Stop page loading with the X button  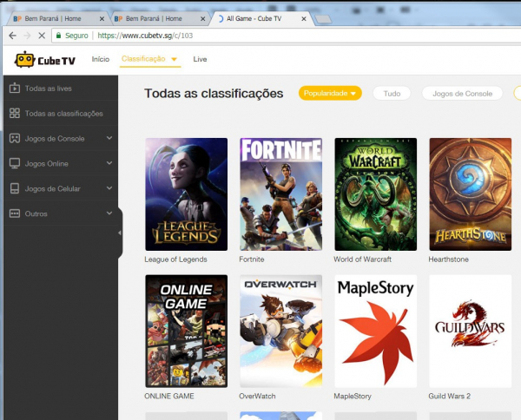pos(42,36)
